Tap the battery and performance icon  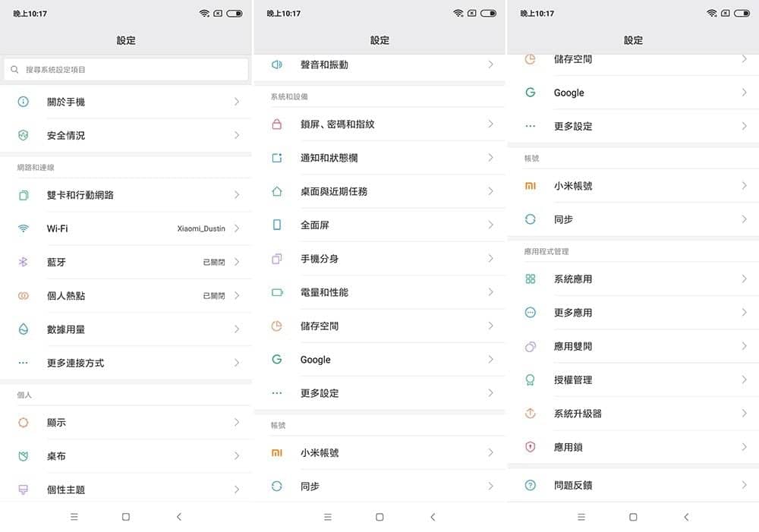(277, 292)
